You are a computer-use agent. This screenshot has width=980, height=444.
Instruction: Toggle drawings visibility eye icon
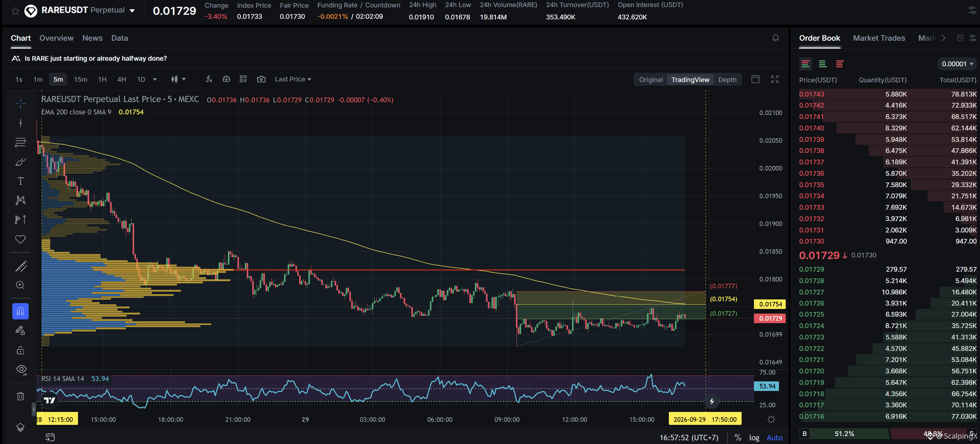21,369
